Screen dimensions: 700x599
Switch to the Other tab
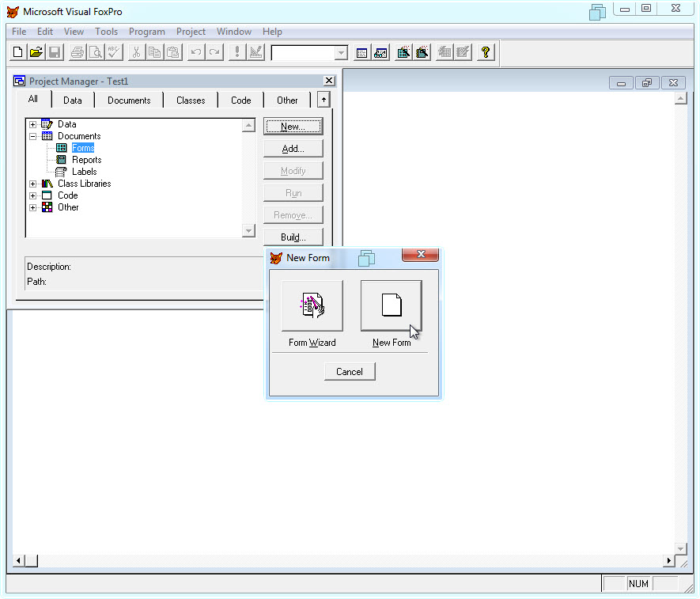coord(287,100)
